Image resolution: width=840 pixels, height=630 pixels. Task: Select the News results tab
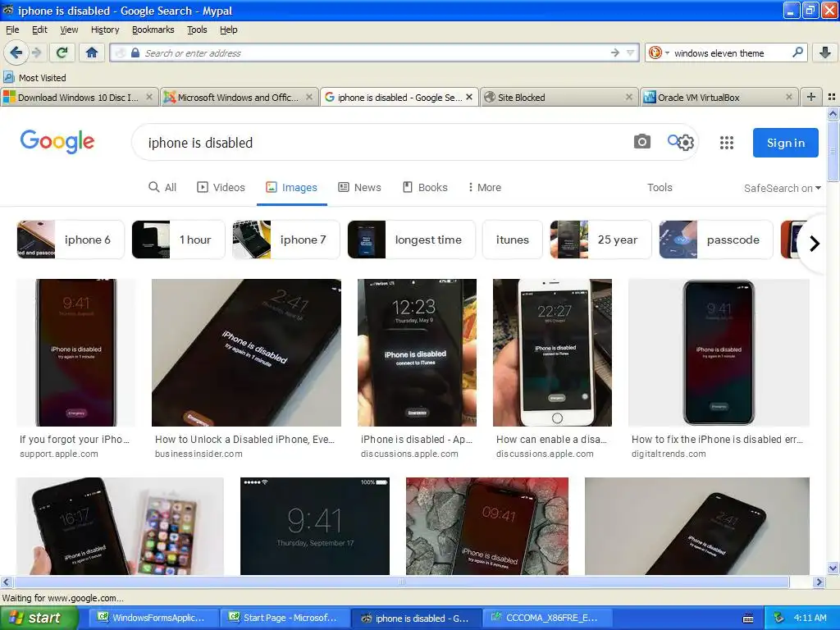point(359,188)
